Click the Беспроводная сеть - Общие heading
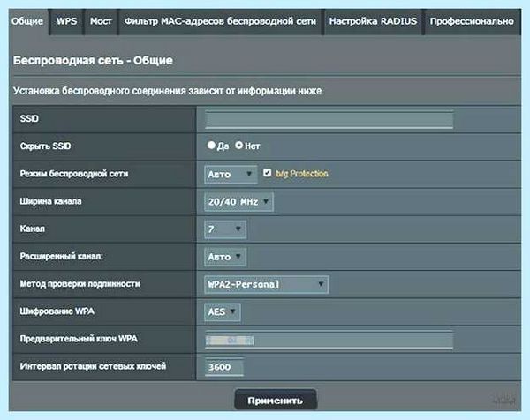 pos(93,61)
